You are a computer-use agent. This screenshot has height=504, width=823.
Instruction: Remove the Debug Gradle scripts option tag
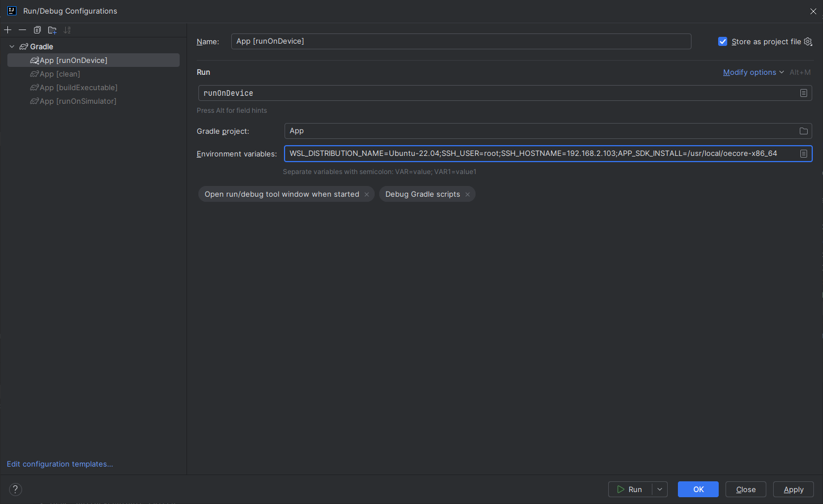[x=468, y=194]
